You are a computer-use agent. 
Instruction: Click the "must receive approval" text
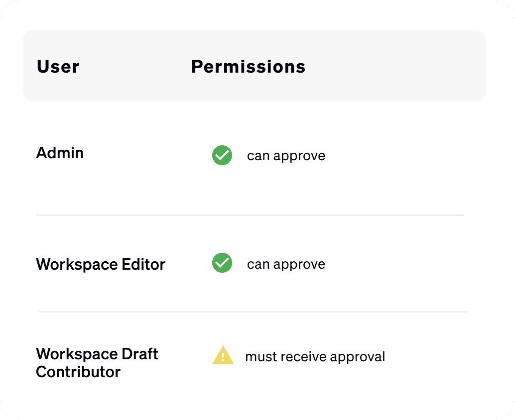pyautogui.click(x=315, y=357)
